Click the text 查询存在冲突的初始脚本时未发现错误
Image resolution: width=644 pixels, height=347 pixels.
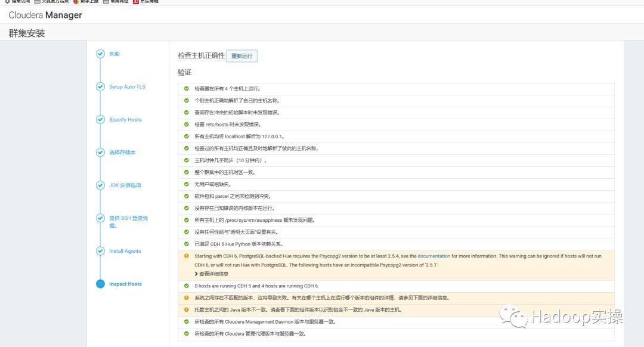point(237,113)
